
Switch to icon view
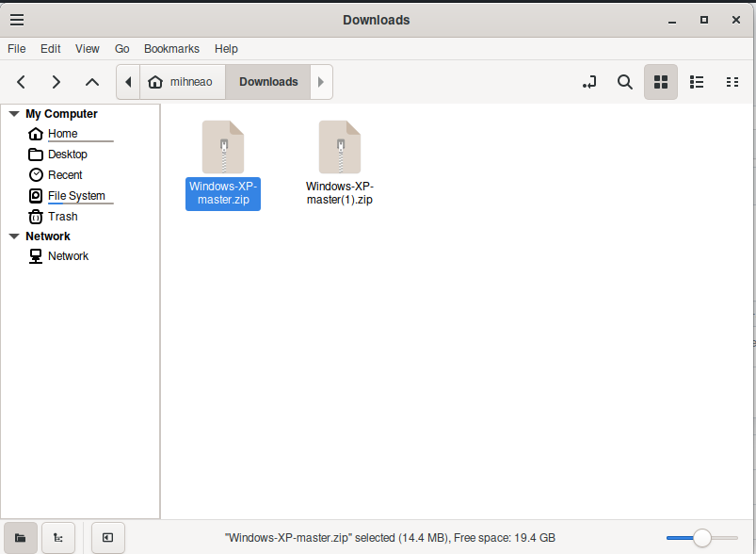click(661, 82)
